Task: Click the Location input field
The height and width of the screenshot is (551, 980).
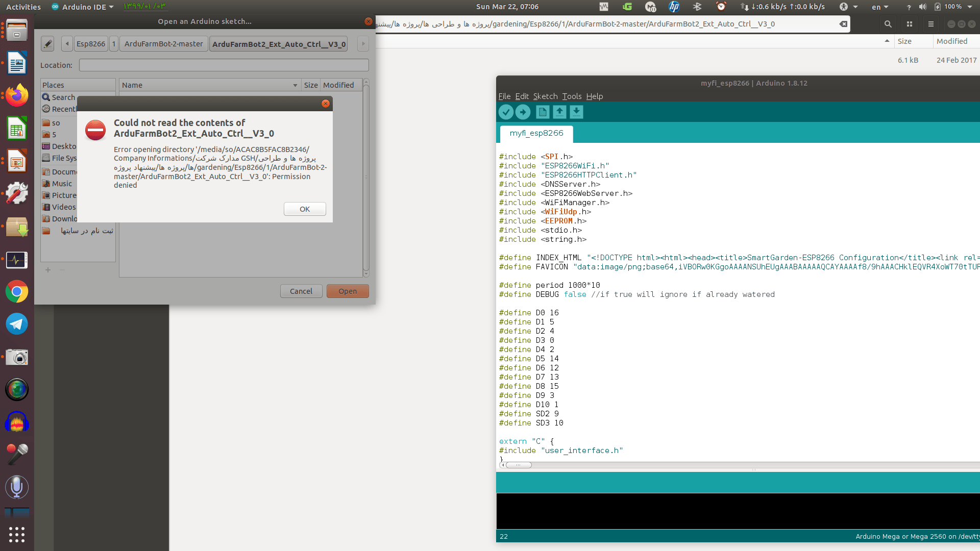Action: [224, 65]
